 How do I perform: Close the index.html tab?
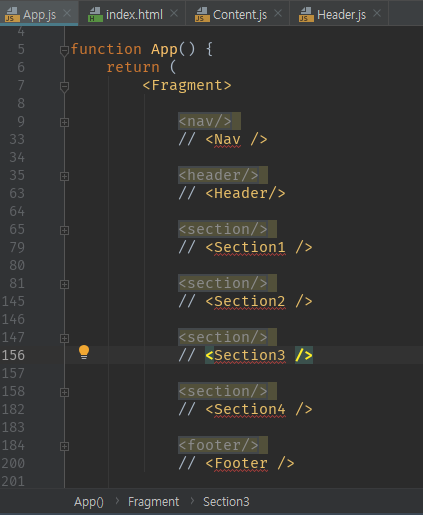(174, 13)
